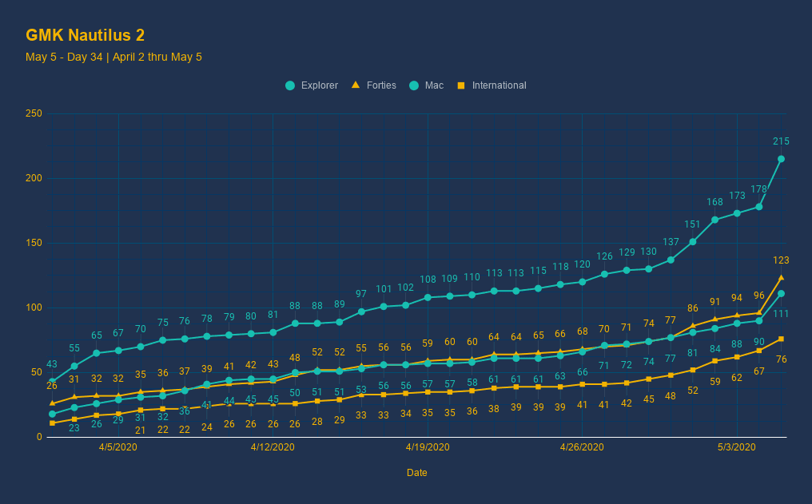Click the chart subtitle about Day 34

tap(113, 57)
